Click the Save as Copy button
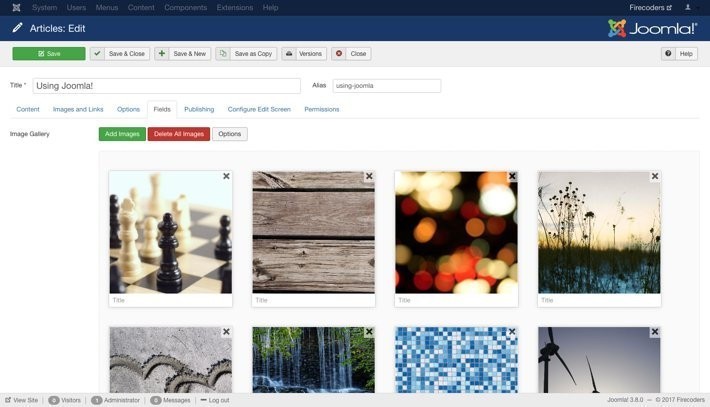This screenshot has width=710, height=407. (x=246, y=53)
